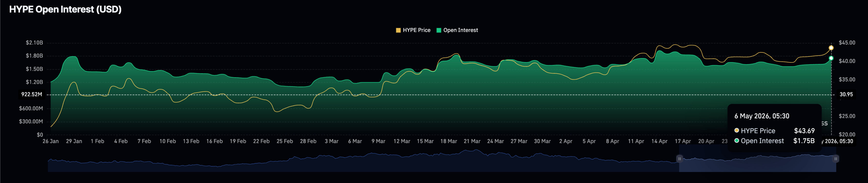Image resolution: width=868 pixels, height=183 pixels.
Task: Click the right range slider handle
Action: tap(836, 159)
